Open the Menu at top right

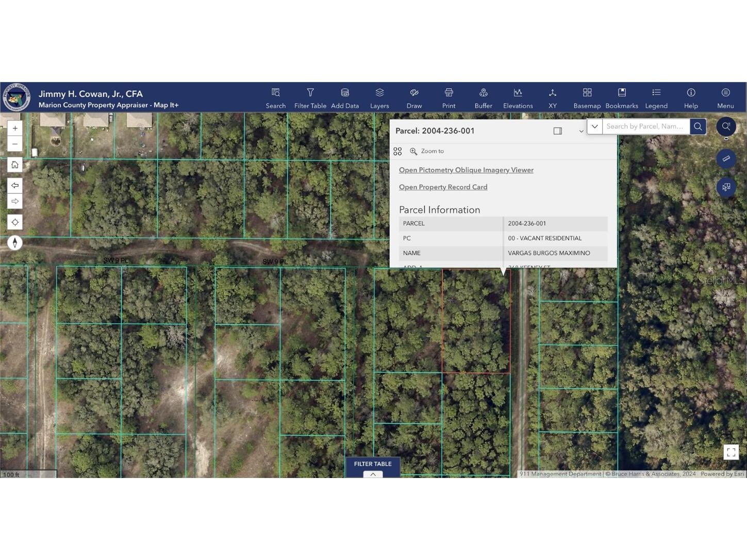coord(725,98)
